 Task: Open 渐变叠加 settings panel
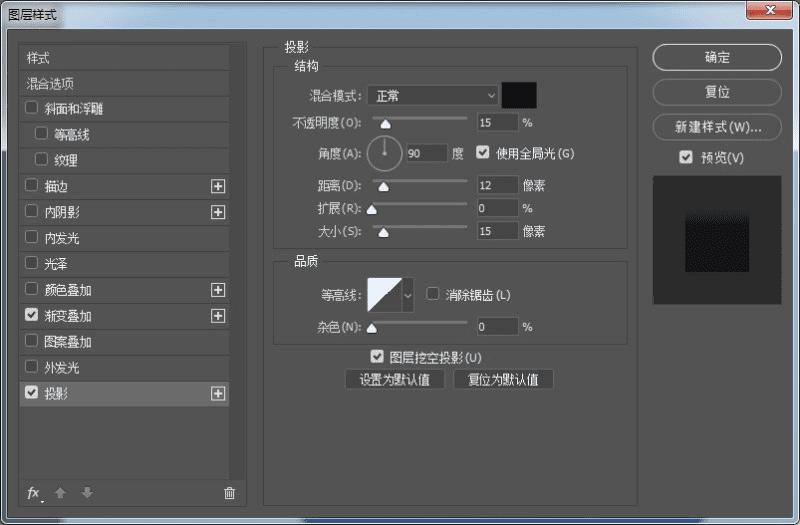pos(67,316)
